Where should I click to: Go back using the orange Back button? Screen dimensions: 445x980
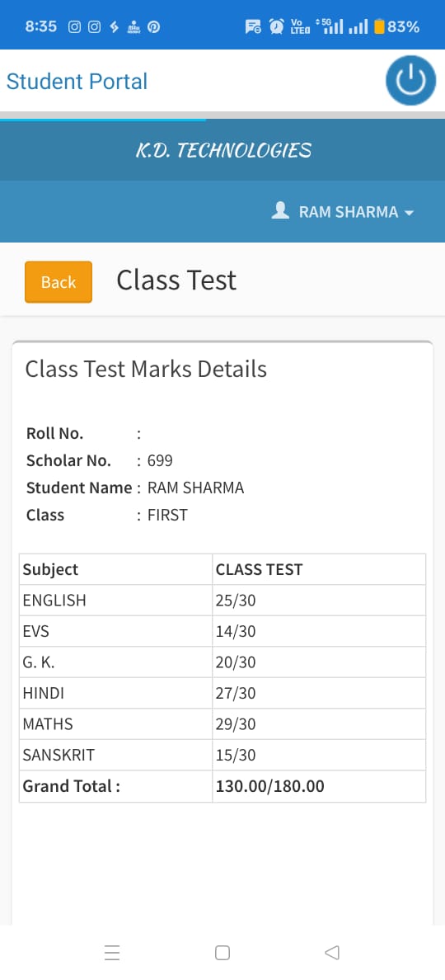[59, 282]
